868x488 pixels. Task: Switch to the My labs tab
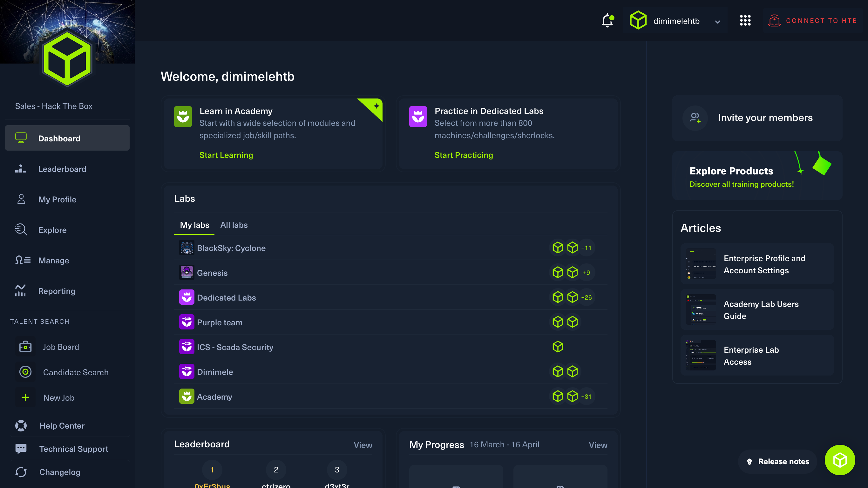coord(194,225)
